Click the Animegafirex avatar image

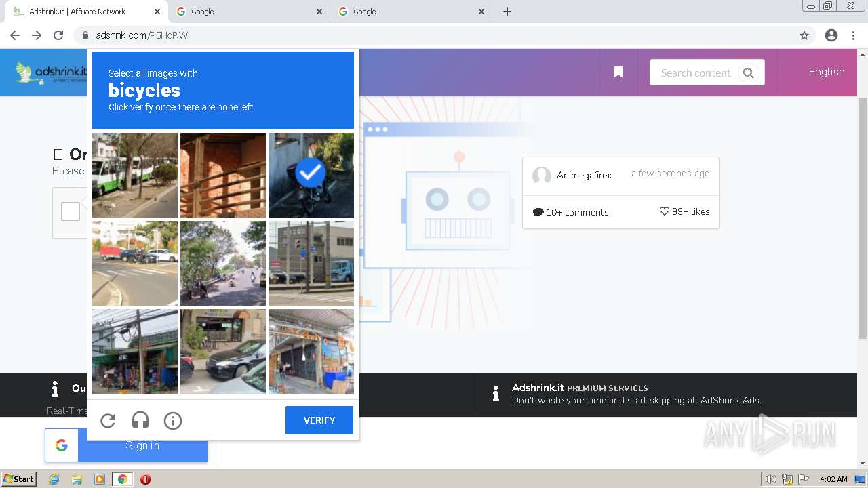(541, 176)
